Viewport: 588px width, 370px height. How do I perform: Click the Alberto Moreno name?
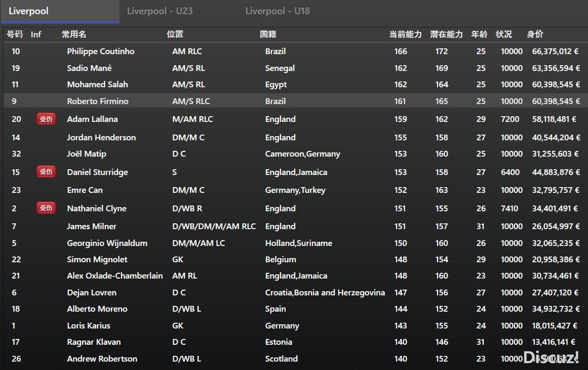[97, 309]
